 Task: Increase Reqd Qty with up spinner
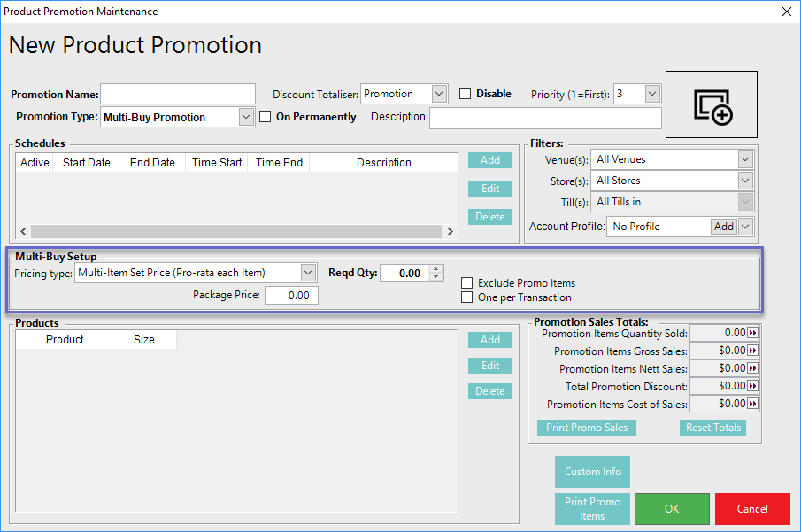point(435,269)
